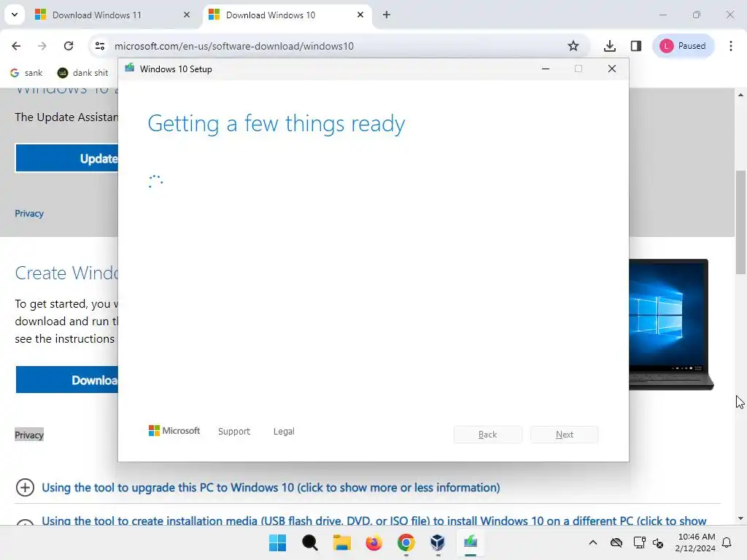Click scrollbar up arrow on webpage
The width and height of the screenshot is (747, 560).
[x=740, y=95]
